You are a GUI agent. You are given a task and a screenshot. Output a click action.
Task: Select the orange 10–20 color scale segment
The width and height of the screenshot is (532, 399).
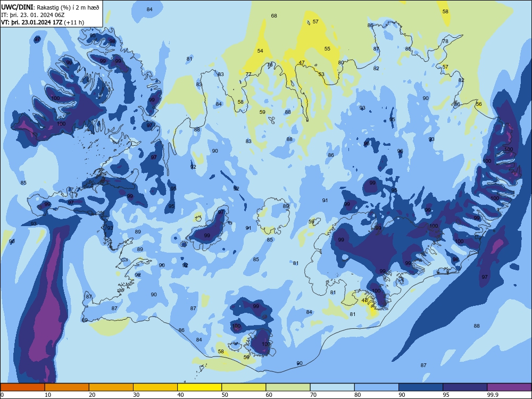[x=67, y=387]
